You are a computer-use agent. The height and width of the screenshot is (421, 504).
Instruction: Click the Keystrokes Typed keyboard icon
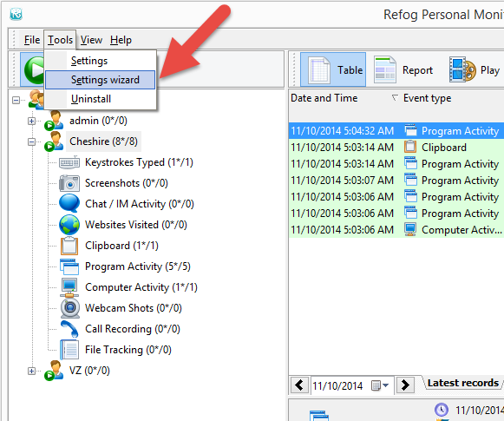(69, 162)
